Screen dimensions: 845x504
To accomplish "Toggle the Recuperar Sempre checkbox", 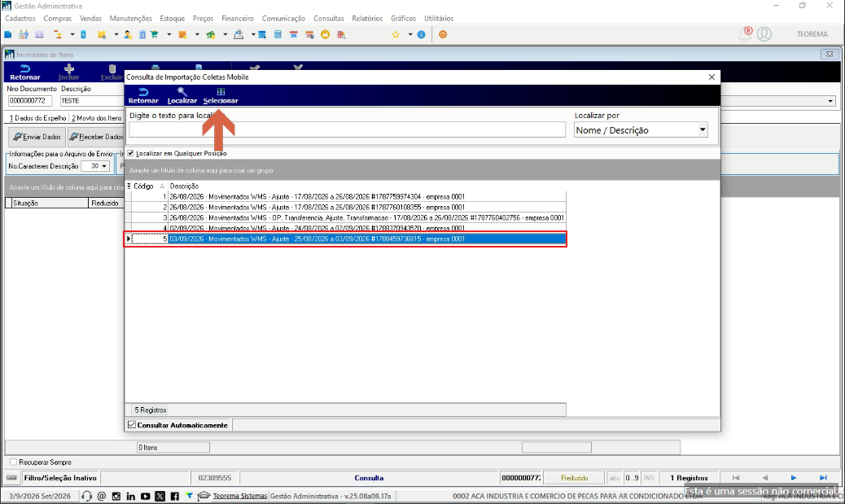I will 14,462.
